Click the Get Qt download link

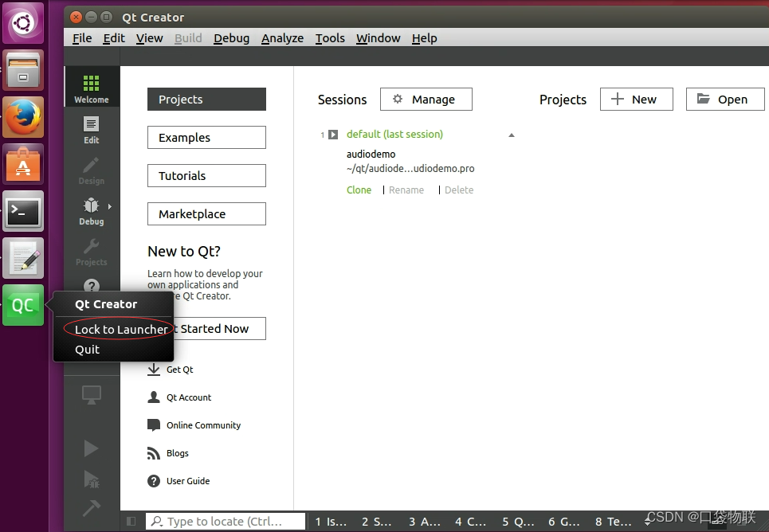171,370
